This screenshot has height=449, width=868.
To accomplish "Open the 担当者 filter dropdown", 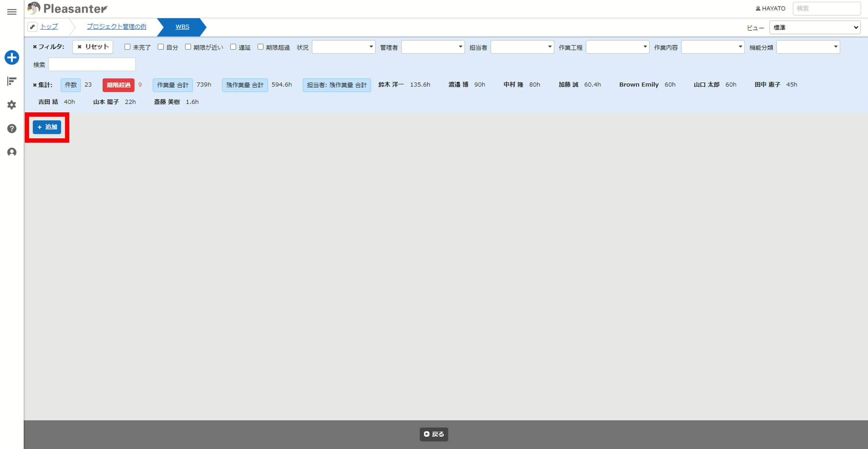I will pos(522,47).
